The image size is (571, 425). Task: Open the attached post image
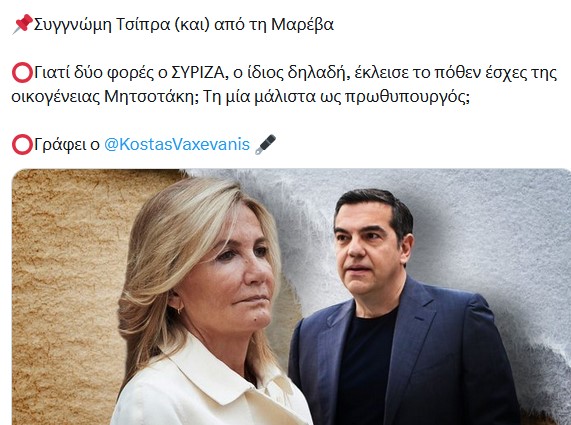click(x=291, y=297)
